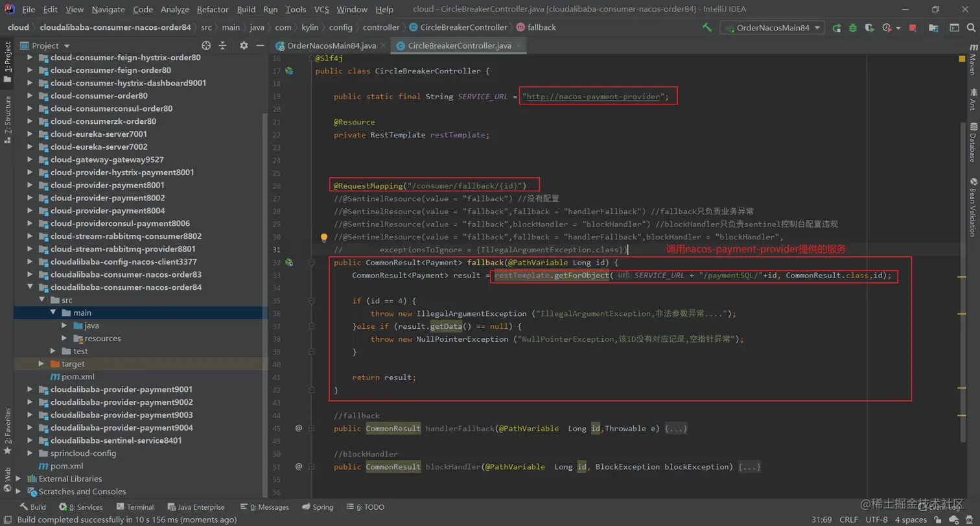This screenshot has height=526, width=980.
Task: Start debugging with the green bug icon
Action: (853, 28)
